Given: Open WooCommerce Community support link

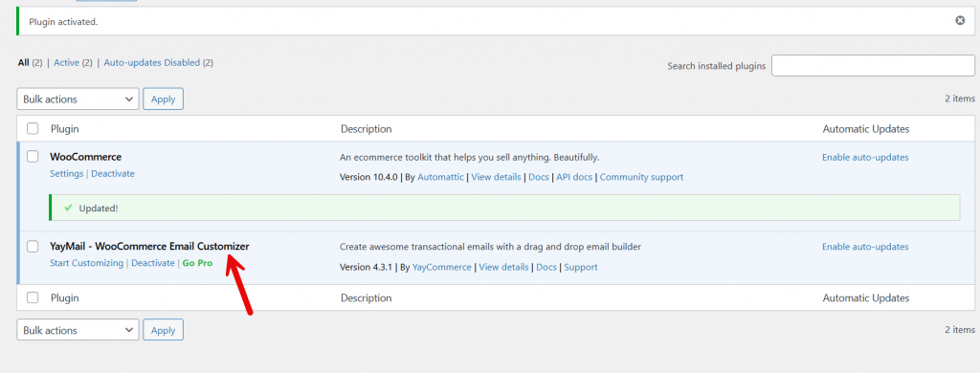Looking at the screenshot, I should click(x=641, y=177).
